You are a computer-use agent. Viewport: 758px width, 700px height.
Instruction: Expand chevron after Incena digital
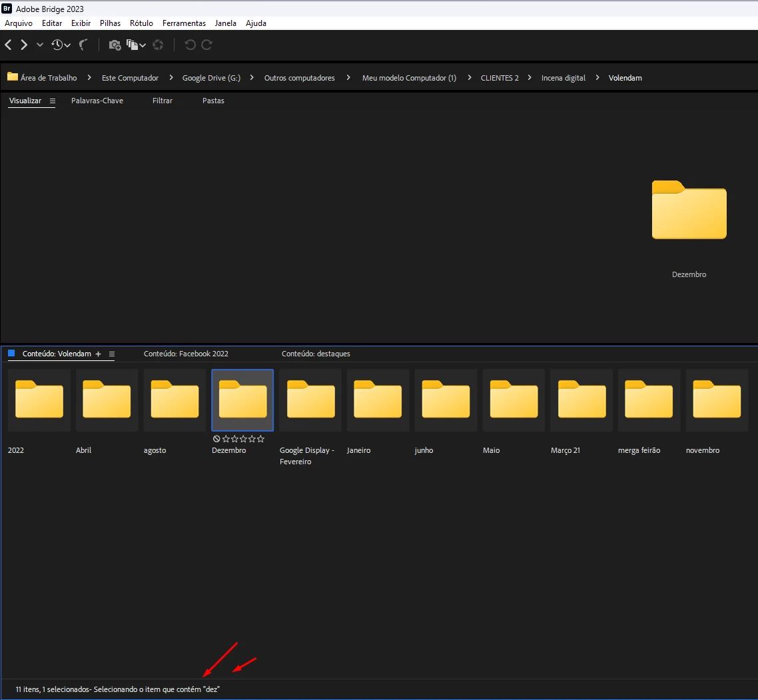(597, 77)
